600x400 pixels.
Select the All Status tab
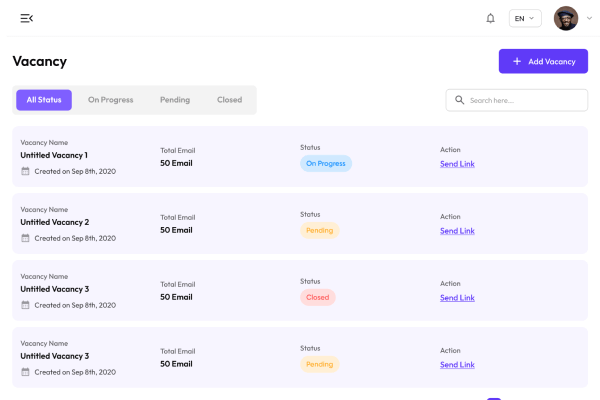coord(44,100)
